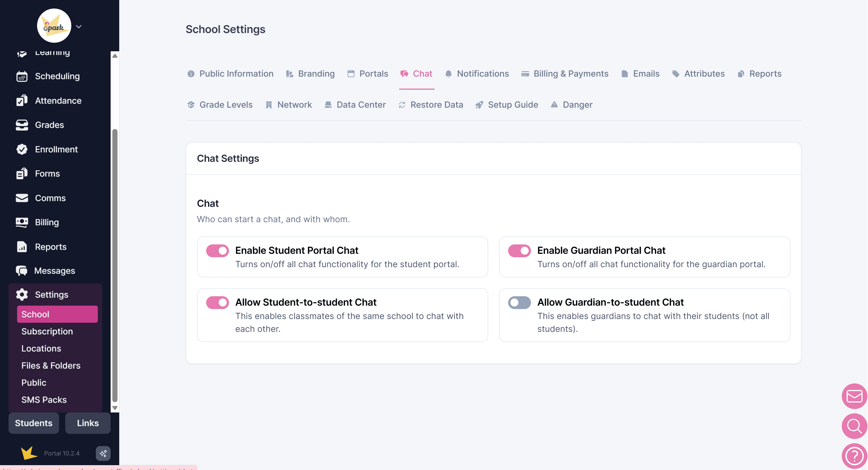Click the Messages speech bubble icon

click(22, 271)
